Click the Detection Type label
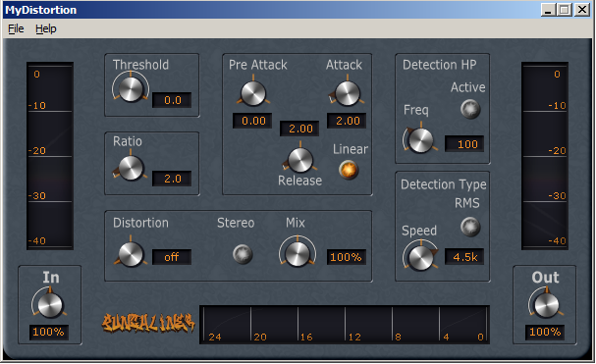Image resolution: width=596 pixels, height=364 pixels. click(x=444, y=184)
